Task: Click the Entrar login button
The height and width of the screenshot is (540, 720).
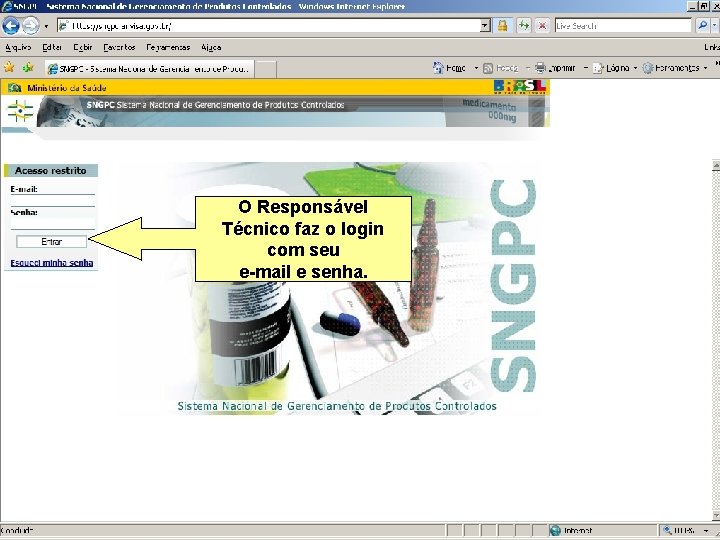Action: tap(51, 242)
